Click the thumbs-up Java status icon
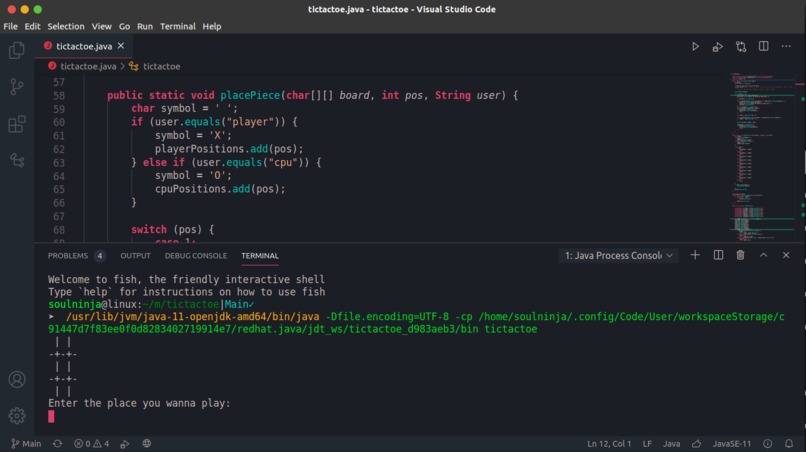The image size is (806, 452). tap(697, 443)
